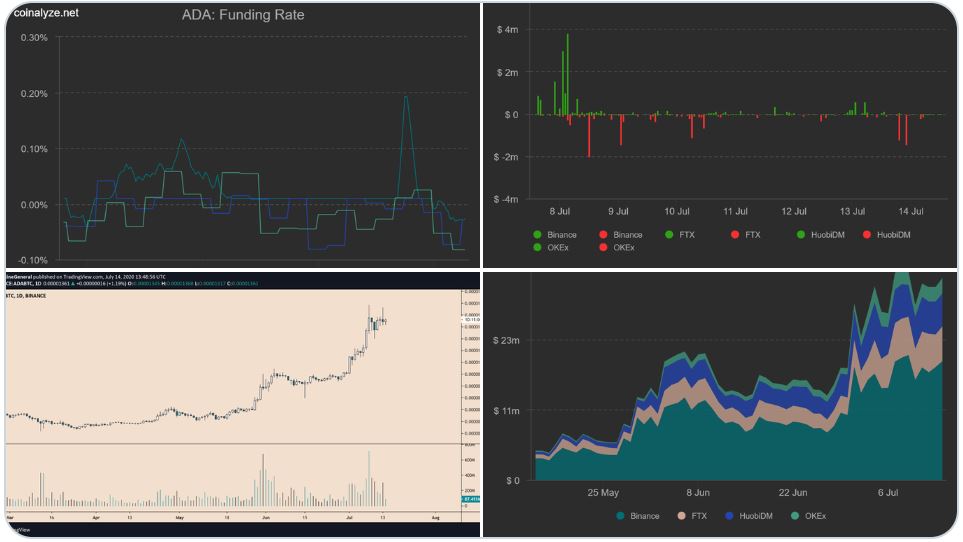Click the $ -4m liquidations axis label

[x=506, y=199]
